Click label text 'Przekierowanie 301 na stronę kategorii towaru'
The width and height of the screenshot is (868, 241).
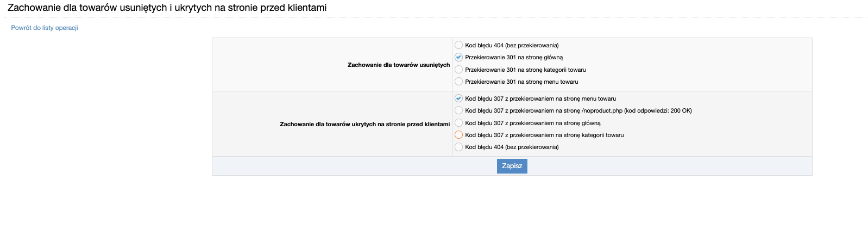(525, 70)
